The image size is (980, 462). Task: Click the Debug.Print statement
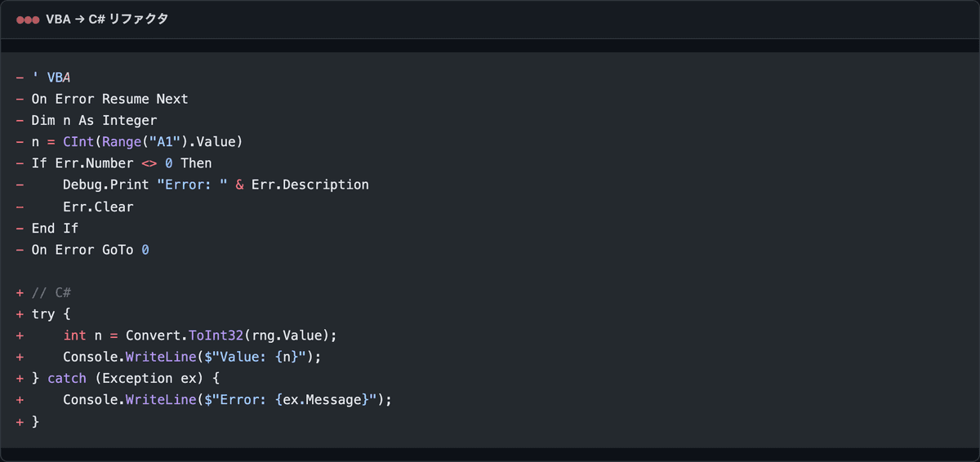tap(216, 184)
